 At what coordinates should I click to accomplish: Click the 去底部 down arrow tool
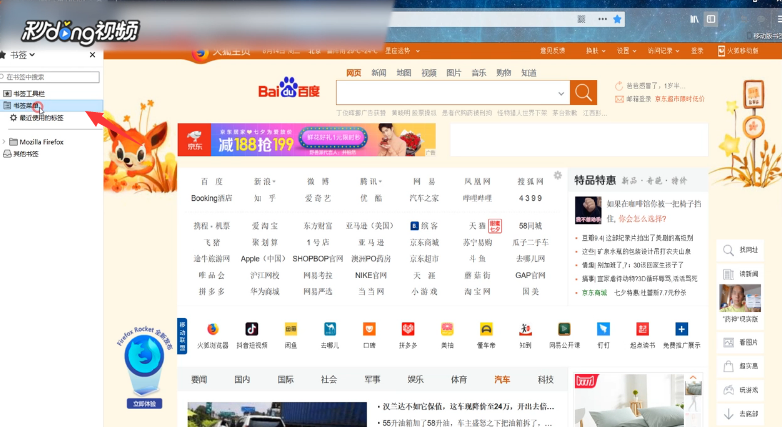click(740, 414)
